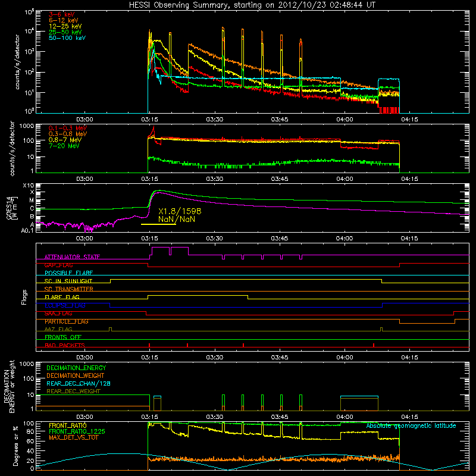Click the POSSIBLE_FLARE flag label
Viewport: 476px width, 476px height.
tap(68, 273)
